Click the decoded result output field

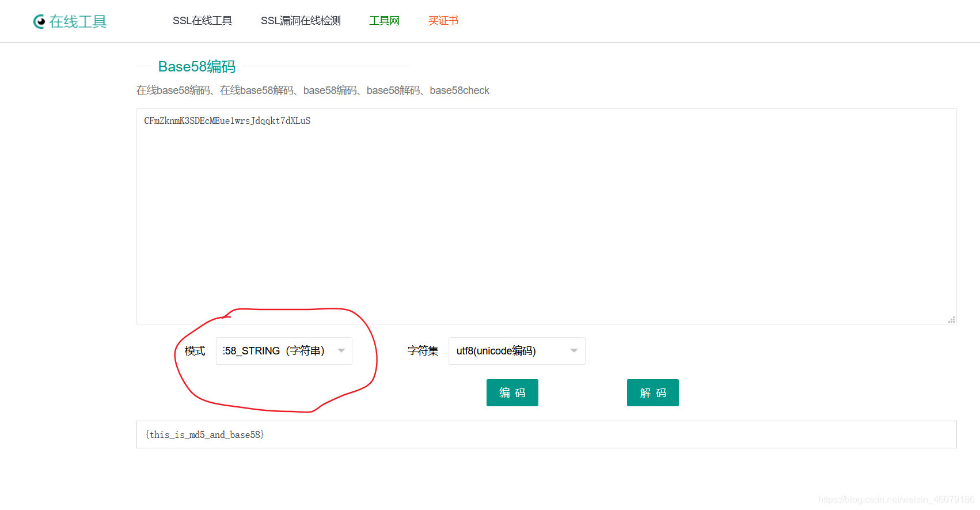(546, 435)
